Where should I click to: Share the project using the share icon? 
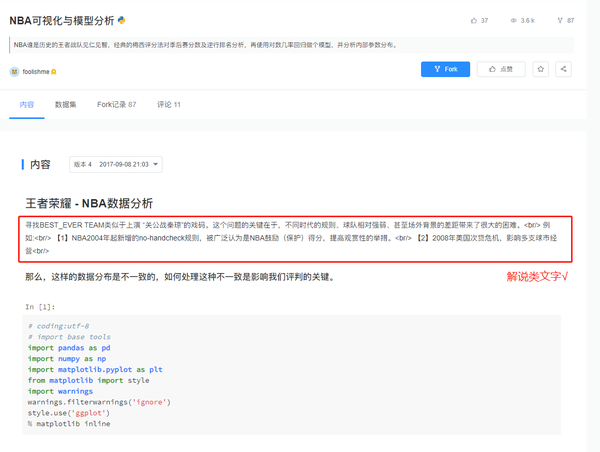point(563,69)
